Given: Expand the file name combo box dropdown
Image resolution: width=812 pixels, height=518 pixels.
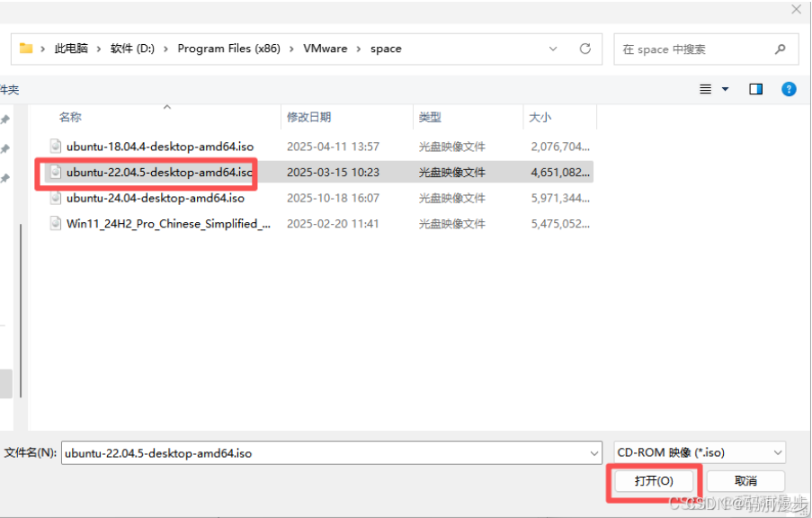Looking at the screenshot, I should [x=594, y=453].
